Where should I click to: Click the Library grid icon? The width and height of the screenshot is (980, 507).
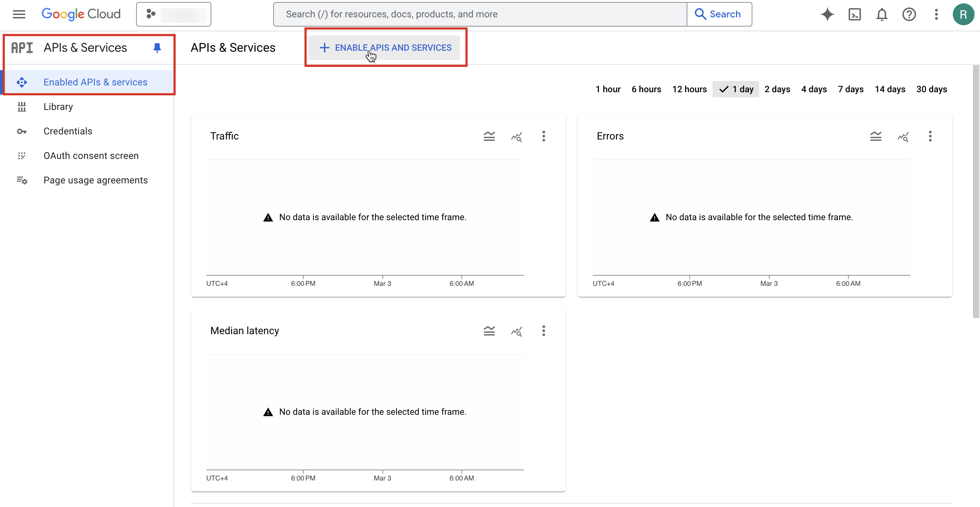(22, 107)
